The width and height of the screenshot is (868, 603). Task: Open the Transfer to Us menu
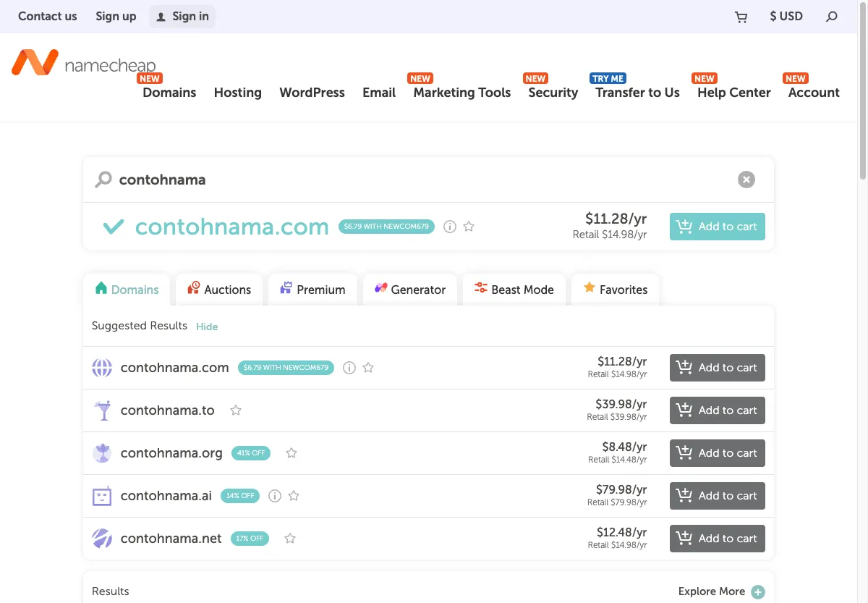[638, 93]
